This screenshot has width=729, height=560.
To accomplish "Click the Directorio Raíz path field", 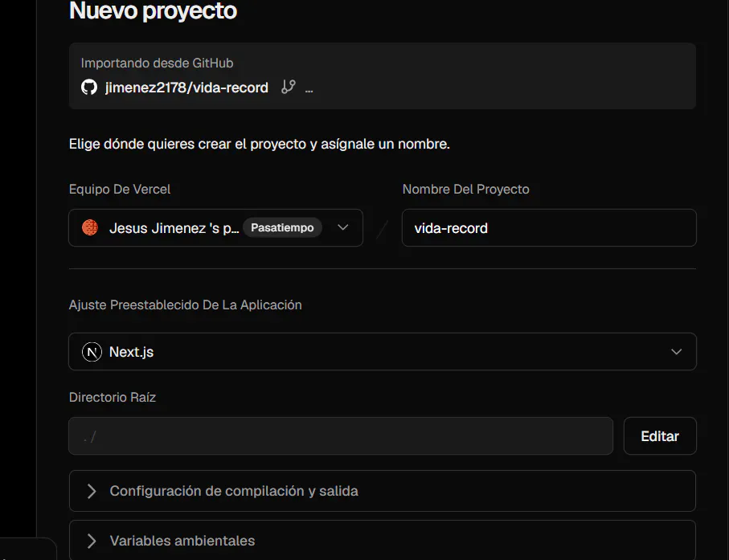I will [341, 436].
